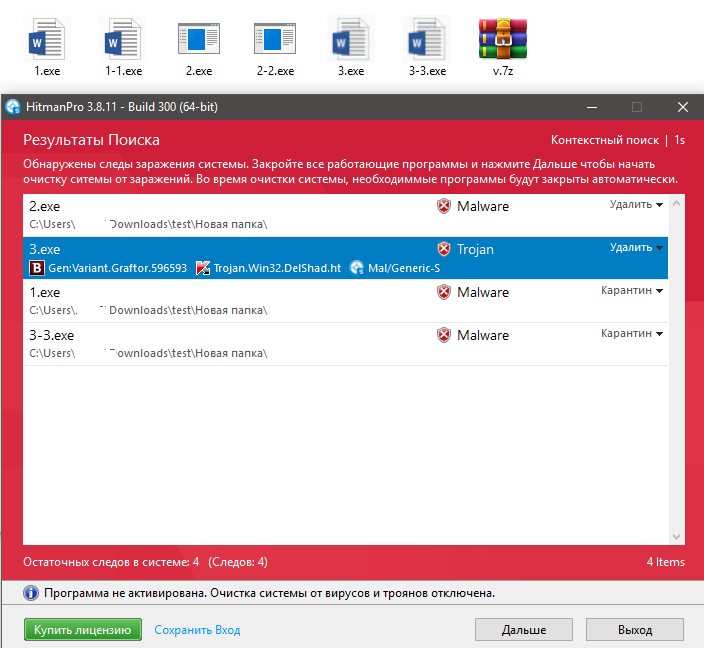Click red shield icon for 1.exe
The width and height of the screenshot is (704, 648).
coord(444,292)
